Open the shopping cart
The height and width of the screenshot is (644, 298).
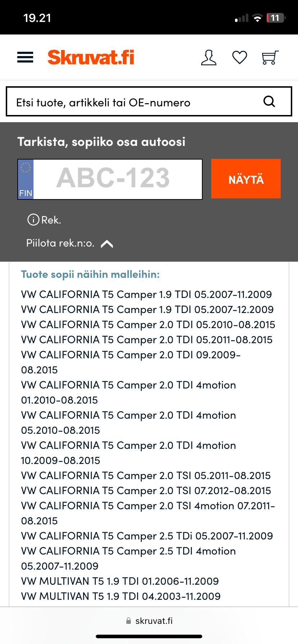[270, 57]
